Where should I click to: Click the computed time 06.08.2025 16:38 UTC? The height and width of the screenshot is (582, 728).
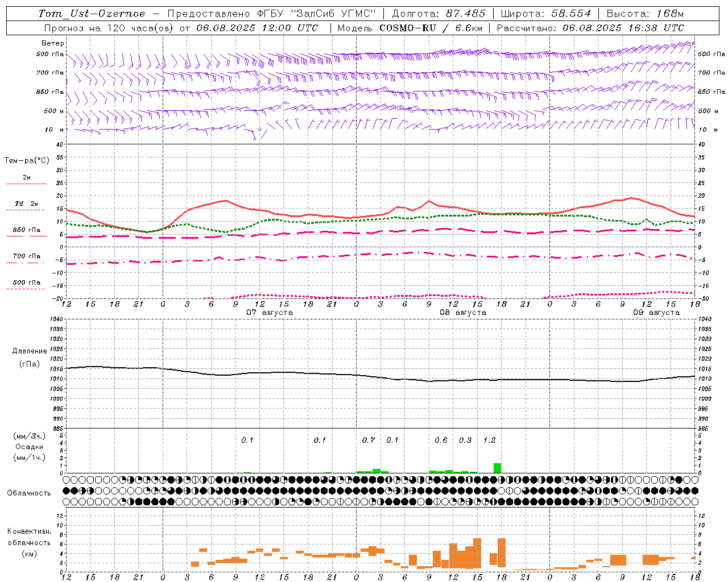623,28
